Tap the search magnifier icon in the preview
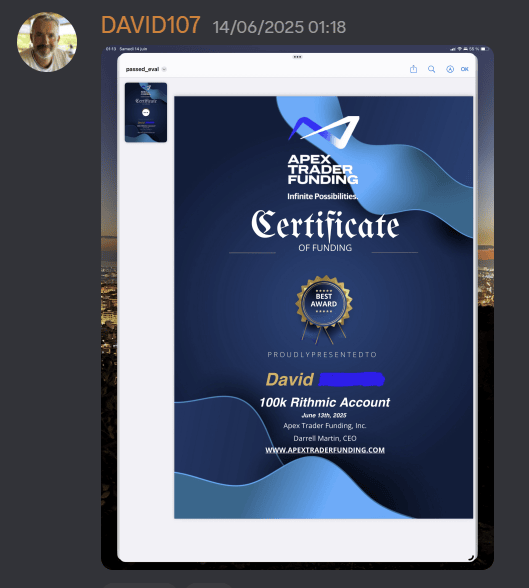 coord(432,69)
